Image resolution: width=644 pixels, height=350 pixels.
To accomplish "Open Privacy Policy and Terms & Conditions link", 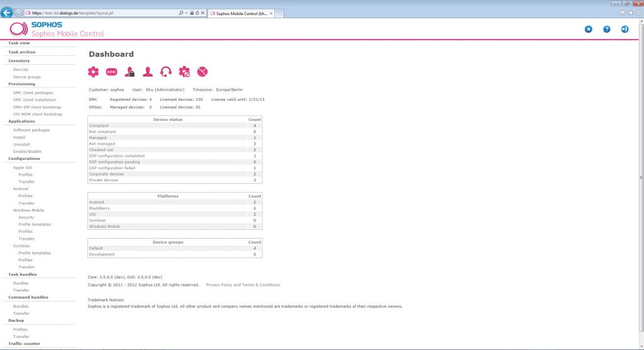I will (x=243, y=285).
